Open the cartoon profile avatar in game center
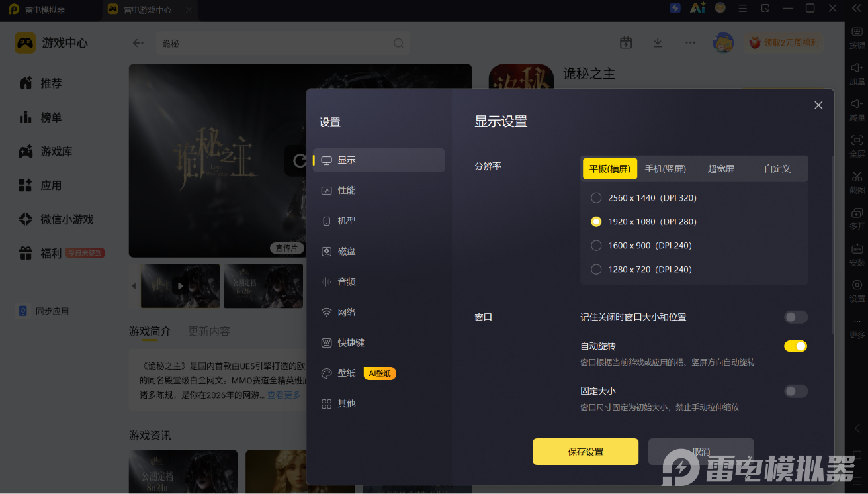 click(x=723, y=43)
